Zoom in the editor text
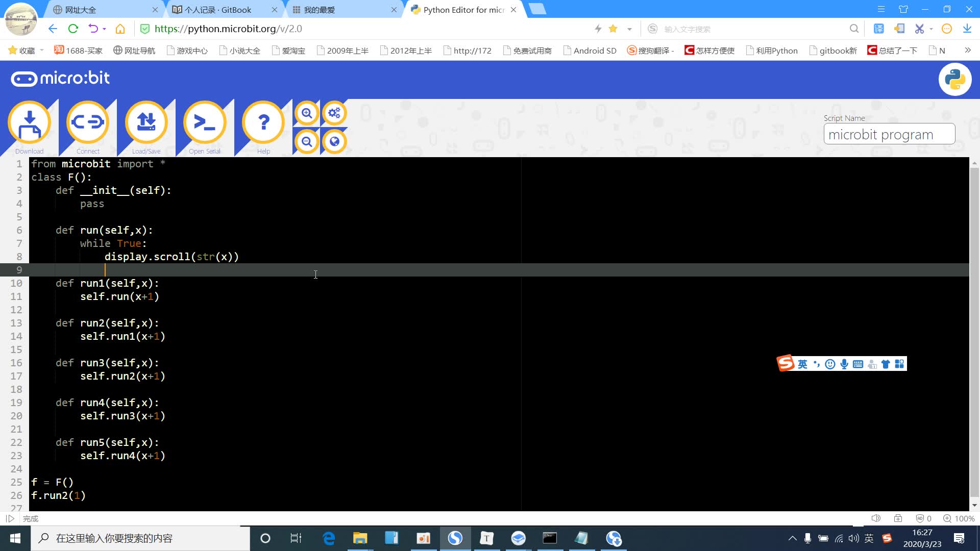Image resolution: width=980 pixels, height=551 pixels. tap(307, 113)
